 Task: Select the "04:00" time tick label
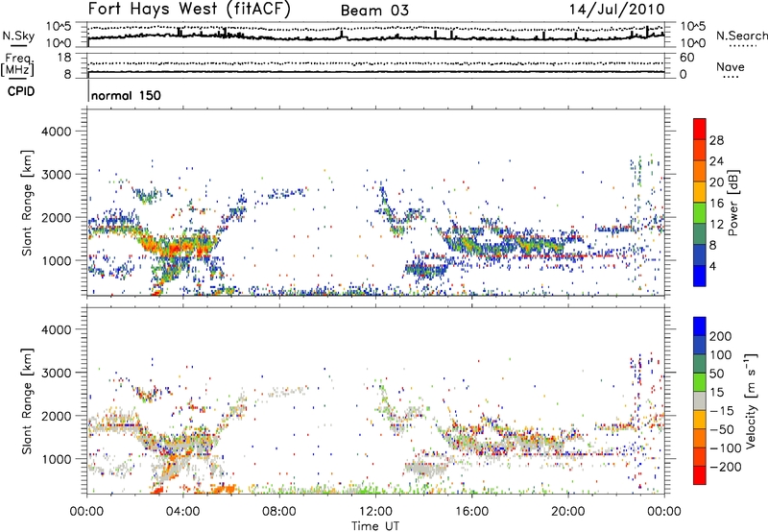click(182, 512)
